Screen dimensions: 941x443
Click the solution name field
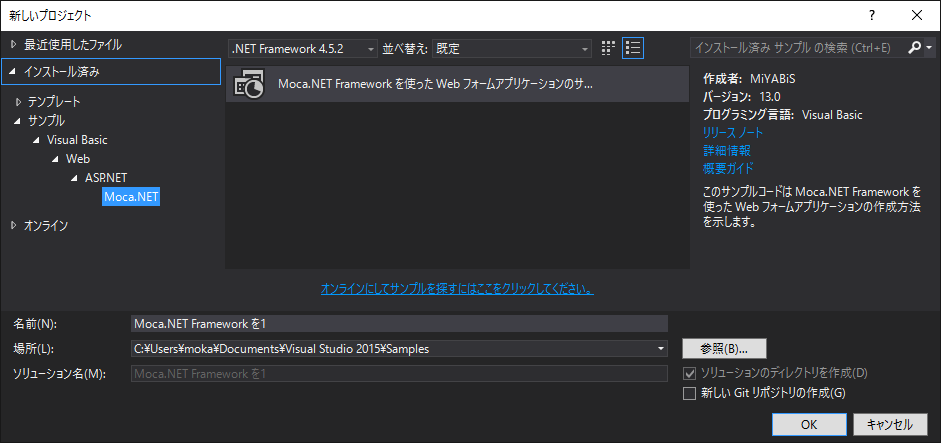point(399,373)
